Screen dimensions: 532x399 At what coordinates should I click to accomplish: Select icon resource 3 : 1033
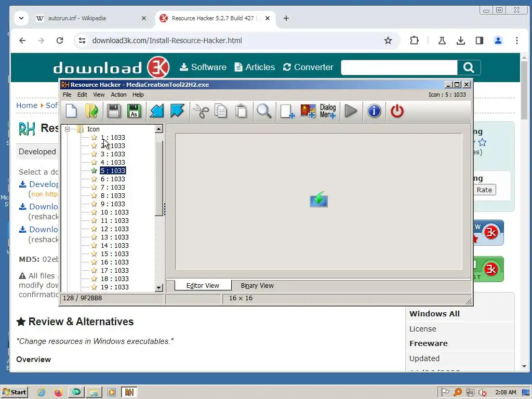coord(113,154)
